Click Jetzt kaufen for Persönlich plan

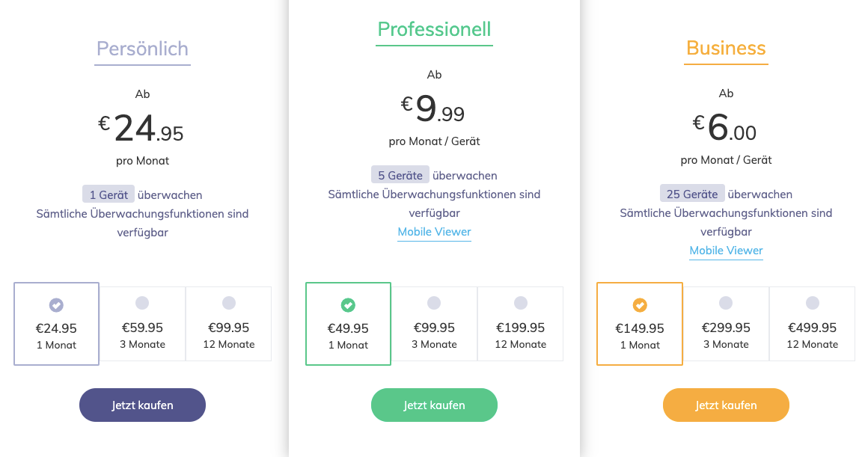142,405
